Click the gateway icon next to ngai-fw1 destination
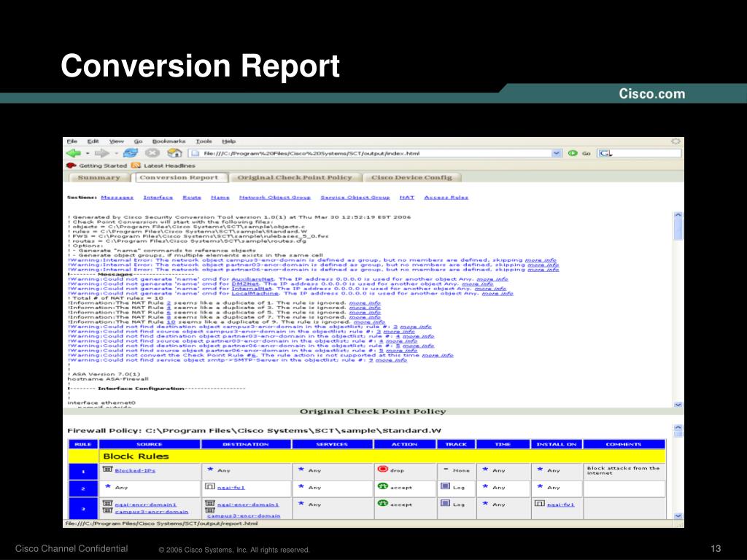747x560 pixels. [x=209, y=486]
